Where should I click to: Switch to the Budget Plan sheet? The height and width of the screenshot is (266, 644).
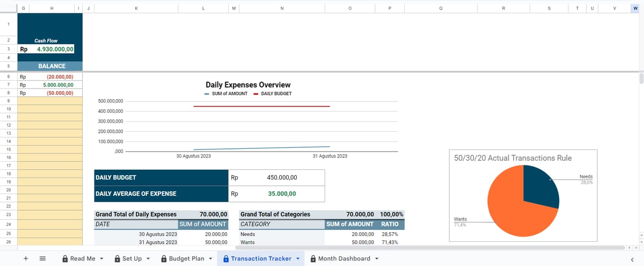tap(186, 258)
